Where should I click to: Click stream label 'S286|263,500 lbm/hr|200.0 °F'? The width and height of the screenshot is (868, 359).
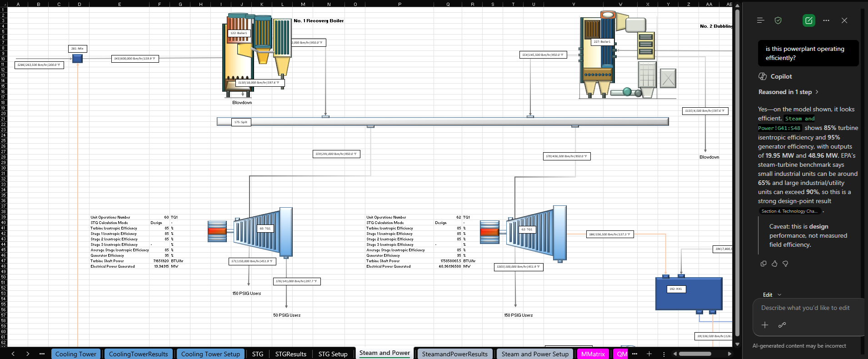(39, 65)
